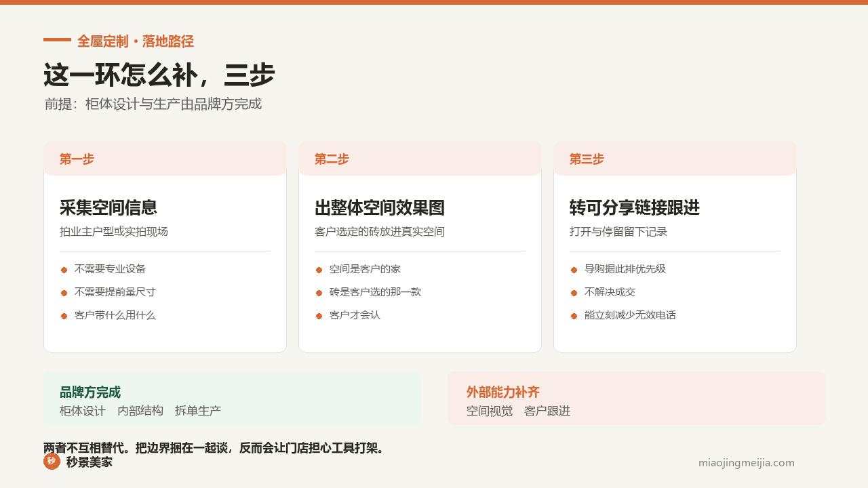The height and width of the screenshot is (488, 868).
Task: Choose the bullet text "不解决成交"
Action: point(610,292)
